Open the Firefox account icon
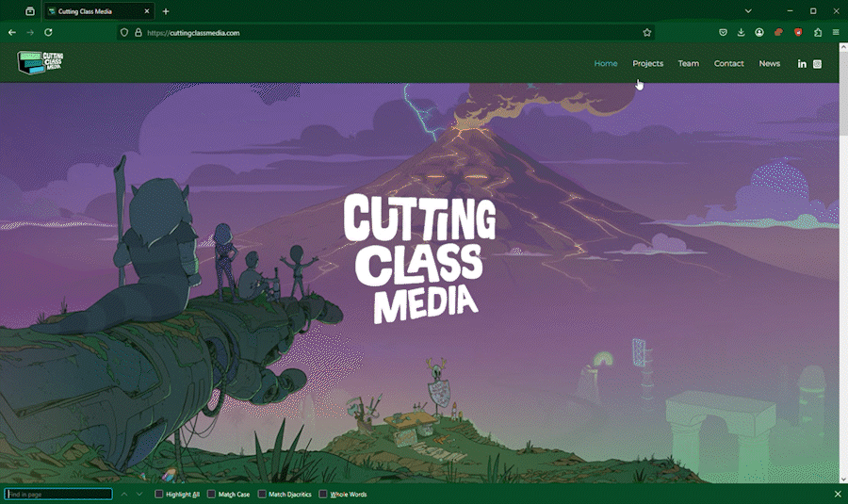Image resolution: width=848 pixels, height=504 pixels. point(759,32)
